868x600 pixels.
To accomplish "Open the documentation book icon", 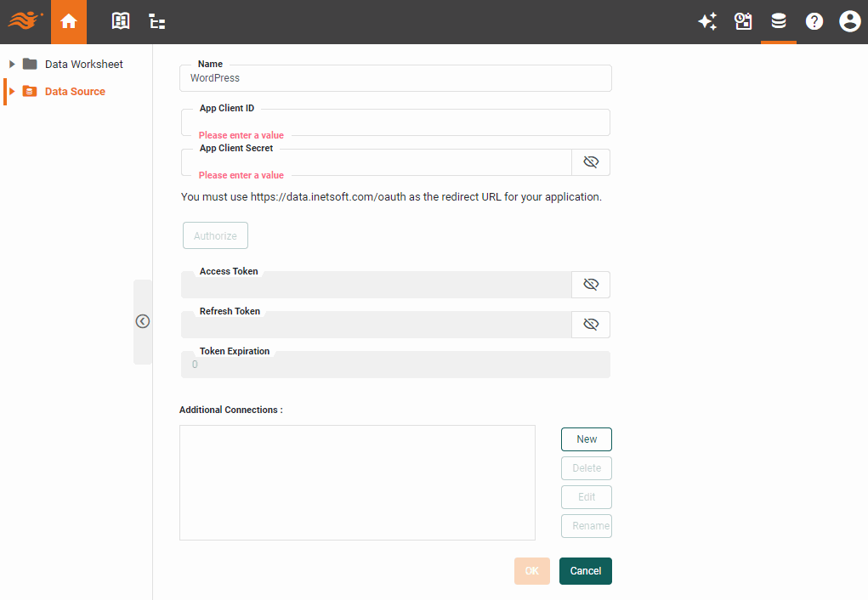I will point(120,21).
